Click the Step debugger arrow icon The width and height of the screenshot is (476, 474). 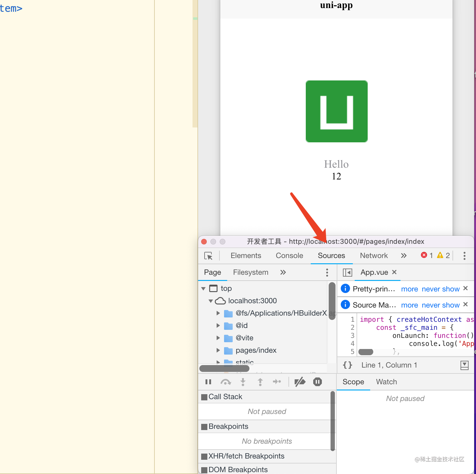(277, 382)
